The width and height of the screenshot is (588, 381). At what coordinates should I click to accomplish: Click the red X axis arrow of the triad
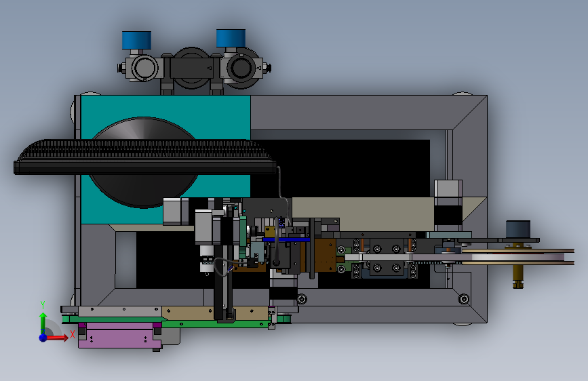(56, 338)
